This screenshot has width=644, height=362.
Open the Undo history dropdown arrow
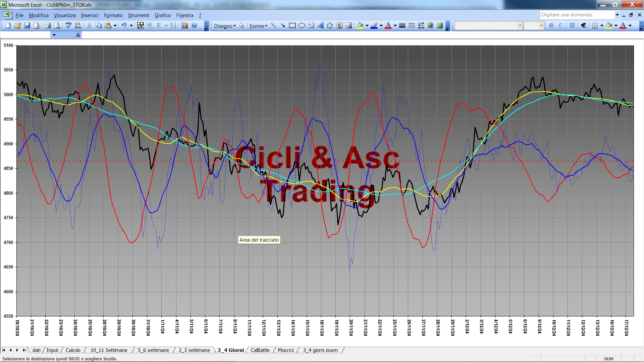(131, 25)
